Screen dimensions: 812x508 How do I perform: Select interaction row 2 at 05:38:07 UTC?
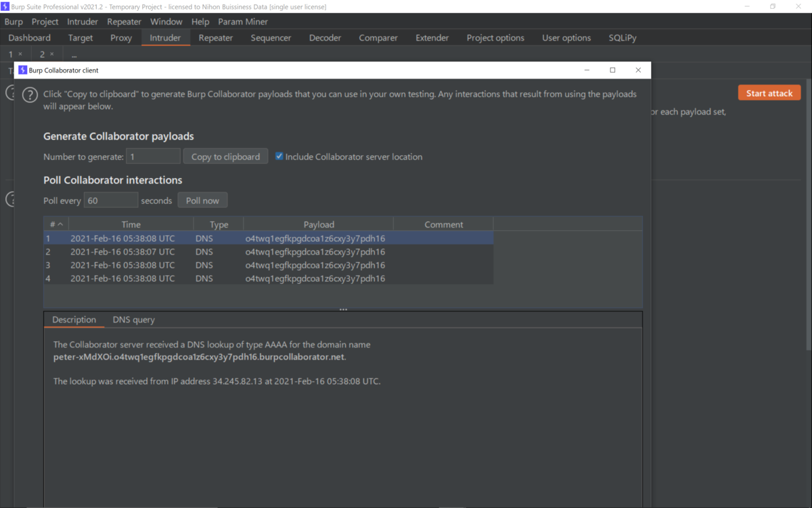click(x=269, y=252)
